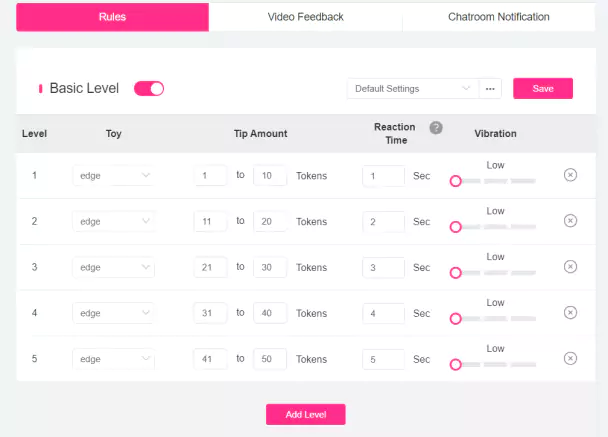Expand the Default Settings dropdown
Screen dimensions: 608x437
(413, 89)
